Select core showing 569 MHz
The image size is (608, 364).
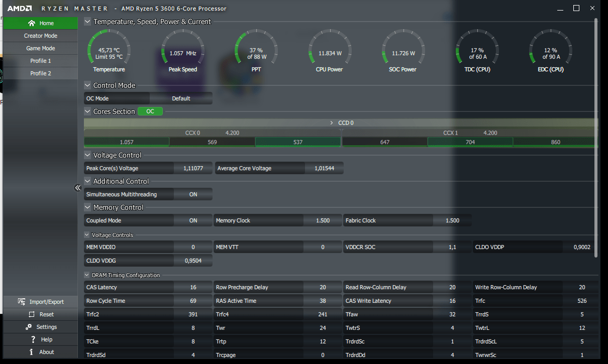[212, 142]
